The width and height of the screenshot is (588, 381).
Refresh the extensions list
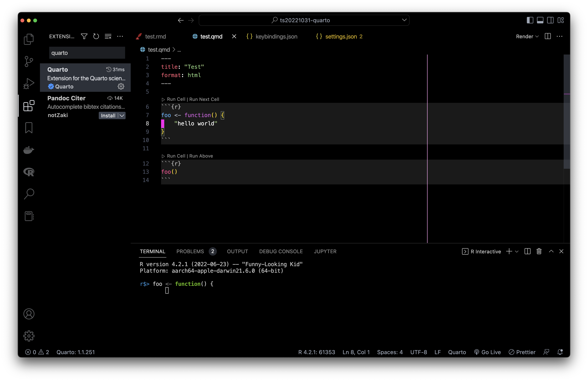click(96, 36)
